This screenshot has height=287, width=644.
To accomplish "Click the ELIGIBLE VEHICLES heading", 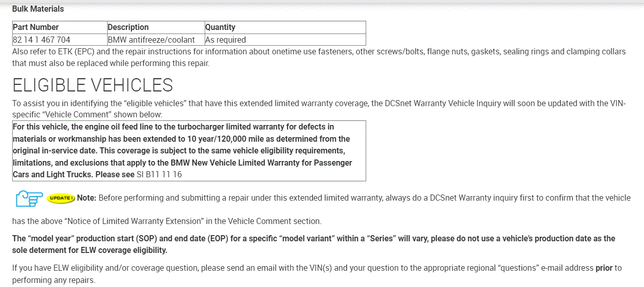I will click(x=92, y=85).
